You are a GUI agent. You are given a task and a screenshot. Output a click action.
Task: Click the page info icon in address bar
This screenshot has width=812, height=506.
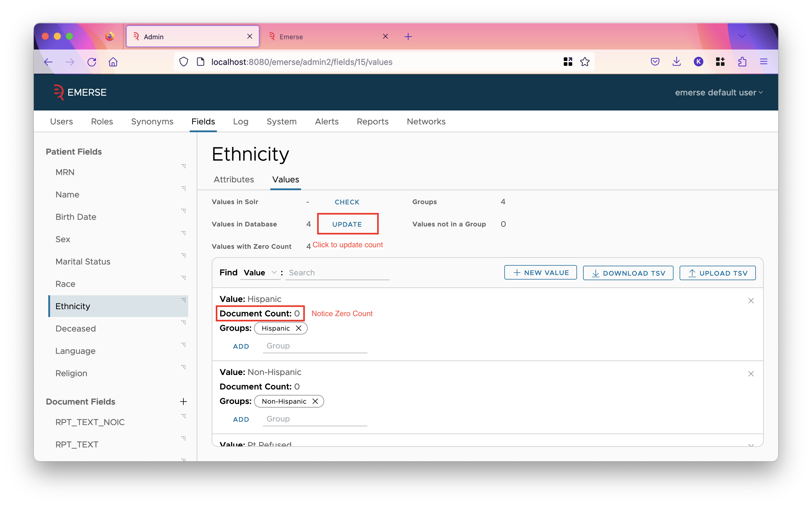[x=200, y=62]
